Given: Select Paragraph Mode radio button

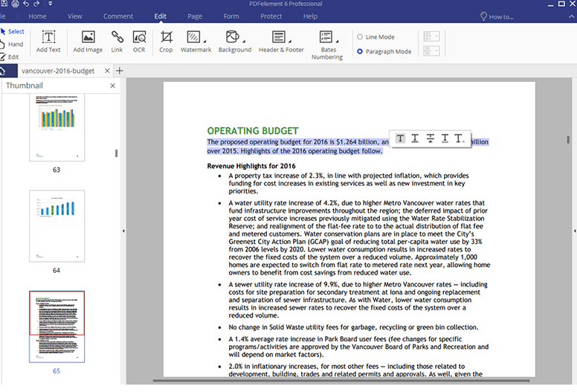Looking at the screenshot, I should 360,51.
